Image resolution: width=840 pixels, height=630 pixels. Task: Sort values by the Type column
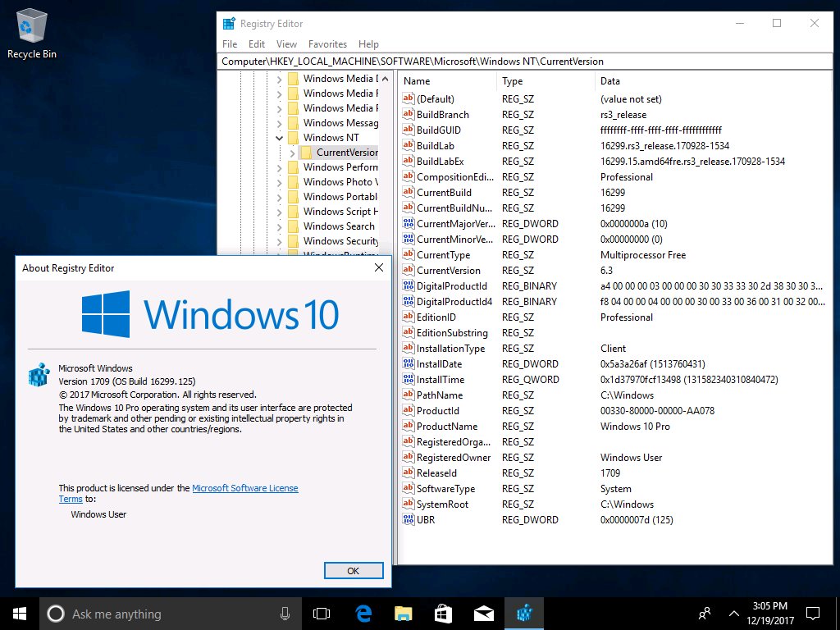(546, 81)
